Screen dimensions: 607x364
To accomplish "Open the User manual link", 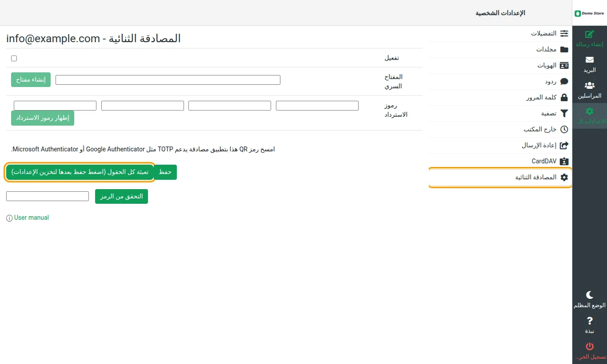I will click(32, 218).
